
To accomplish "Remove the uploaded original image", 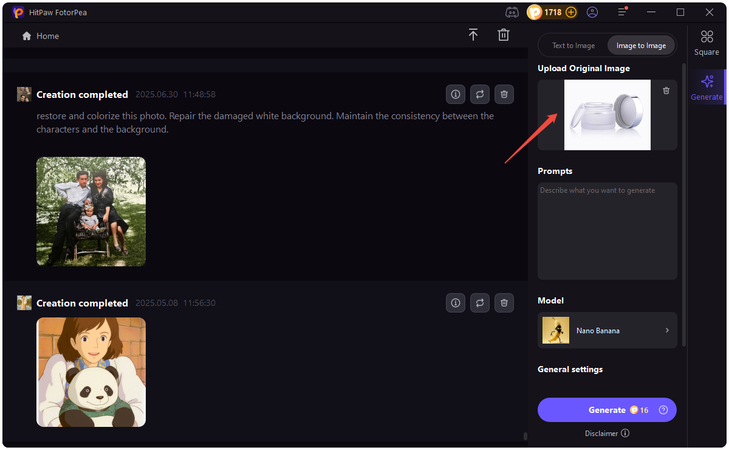I will click(666, 91).
